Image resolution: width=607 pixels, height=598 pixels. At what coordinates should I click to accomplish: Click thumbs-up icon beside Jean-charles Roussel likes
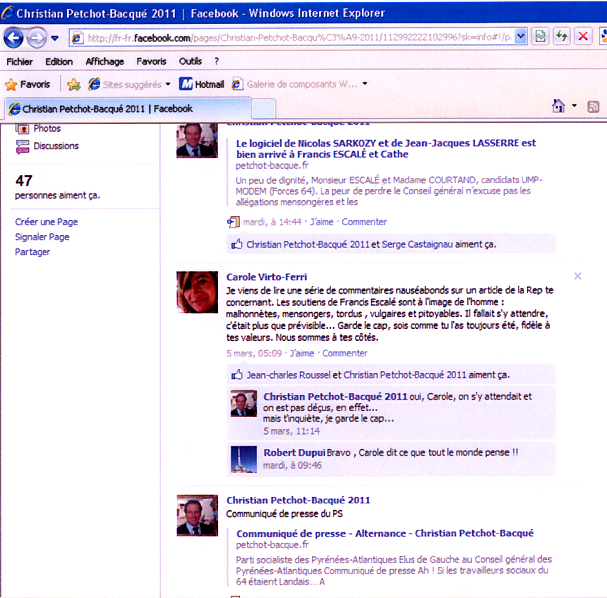[x=237, y=375]
